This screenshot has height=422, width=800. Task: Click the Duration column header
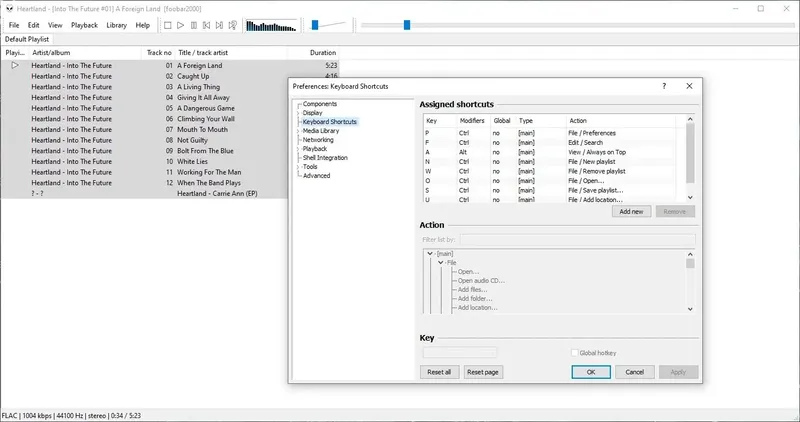(313, 53)
